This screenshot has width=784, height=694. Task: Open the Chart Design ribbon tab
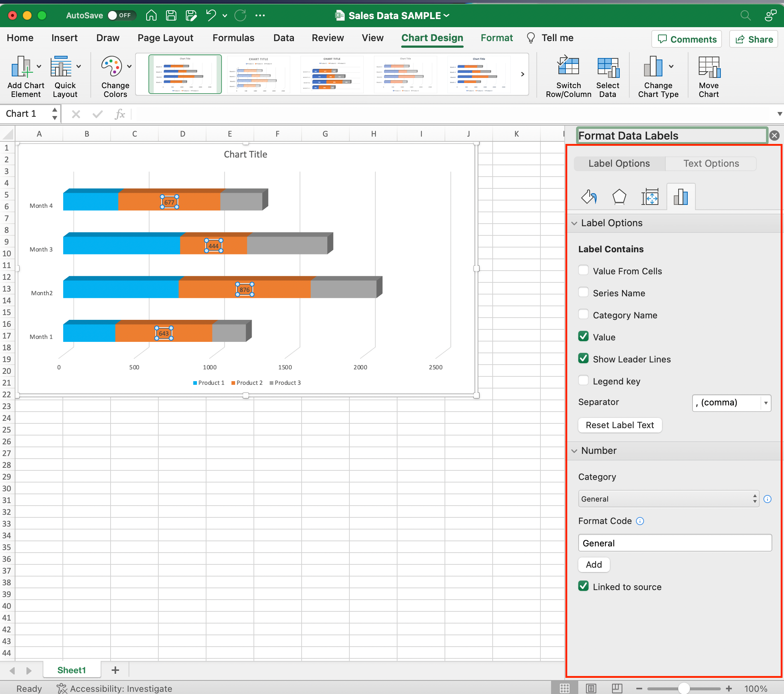pyautogui.click(x=432, y=37)
